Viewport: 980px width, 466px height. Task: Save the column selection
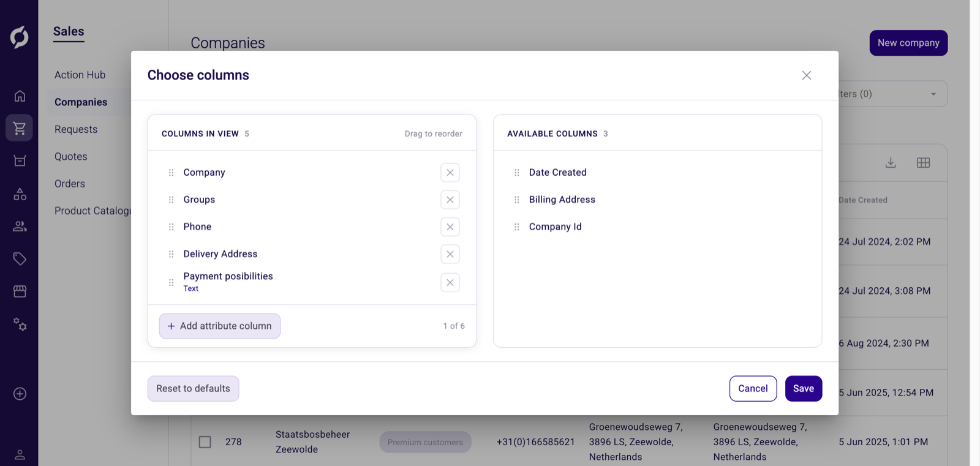(804, 389)
